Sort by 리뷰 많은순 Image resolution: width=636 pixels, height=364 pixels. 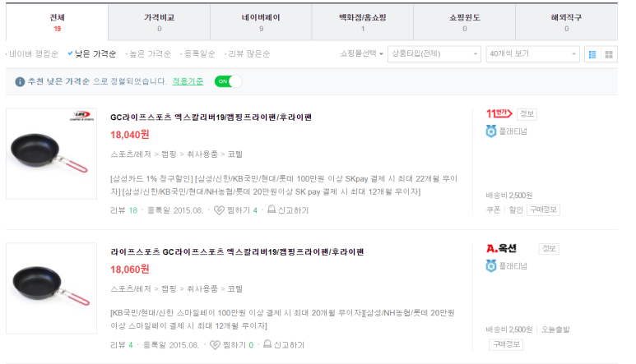[x=247, y=54]
